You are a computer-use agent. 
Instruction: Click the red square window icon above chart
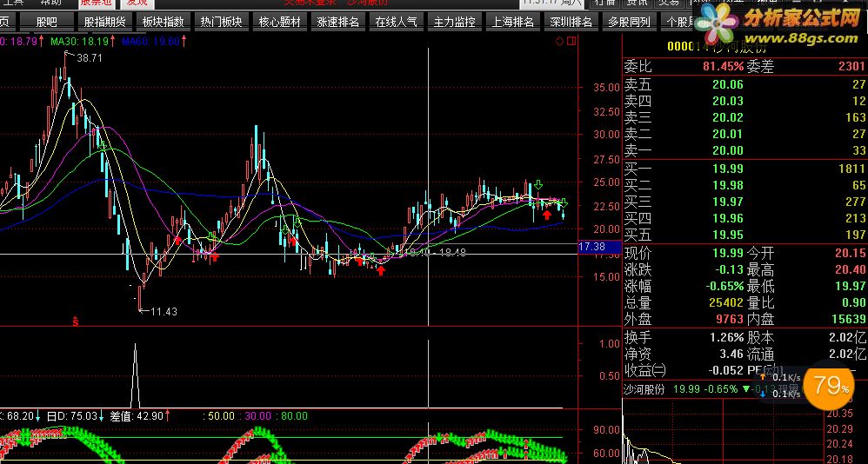571,41
